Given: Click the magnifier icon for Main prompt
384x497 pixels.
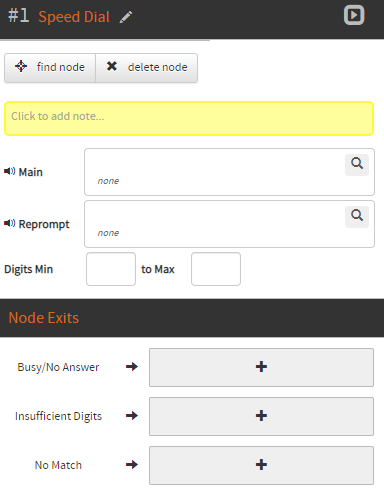Looking at the screenshot, I should tap(357, 165).
